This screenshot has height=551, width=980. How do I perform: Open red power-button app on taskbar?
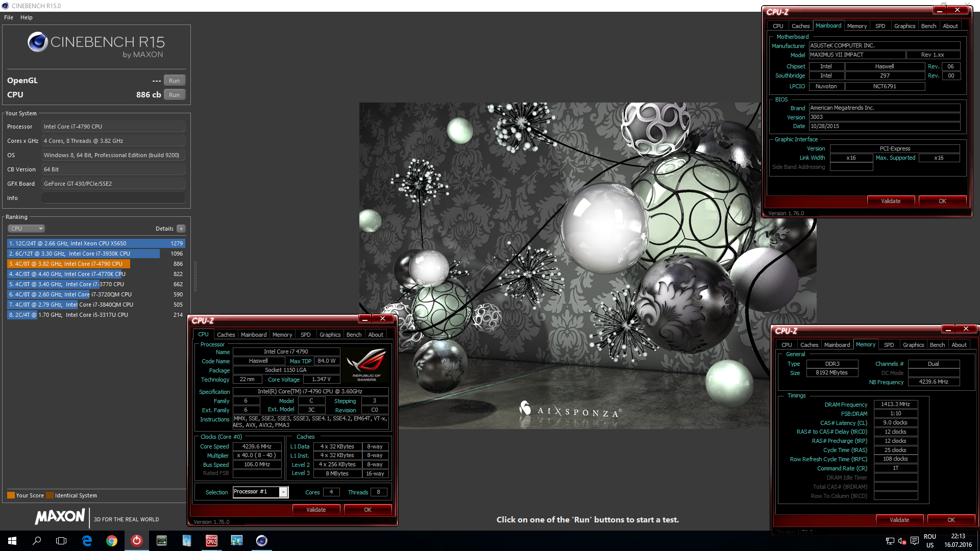pyautogui.click(x=136, y=541)
